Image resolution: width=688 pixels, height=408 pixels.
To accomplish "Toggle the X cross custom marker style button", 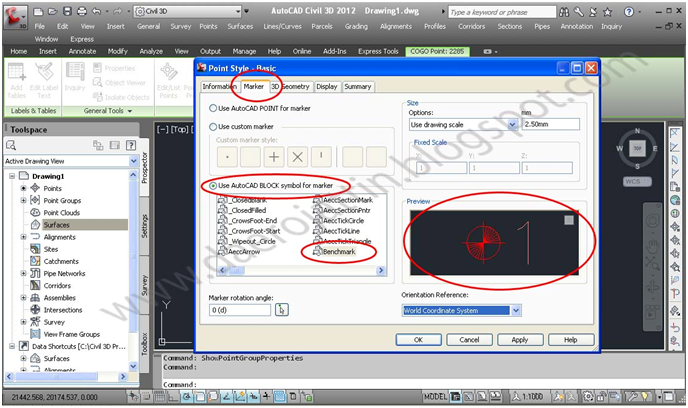I will (x=297, y=157).
